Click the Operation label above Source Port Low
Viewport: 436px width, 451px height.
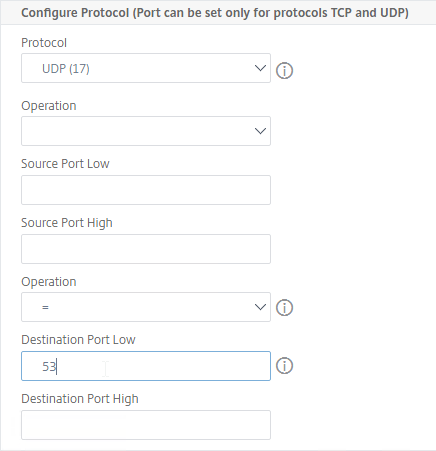pyautogui.click(x=49, y=106)
